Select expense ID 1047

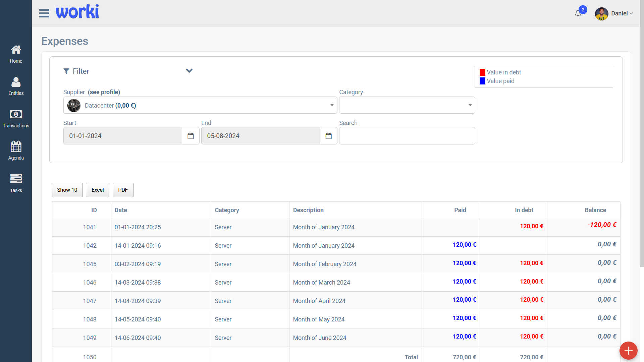[90, 301]
